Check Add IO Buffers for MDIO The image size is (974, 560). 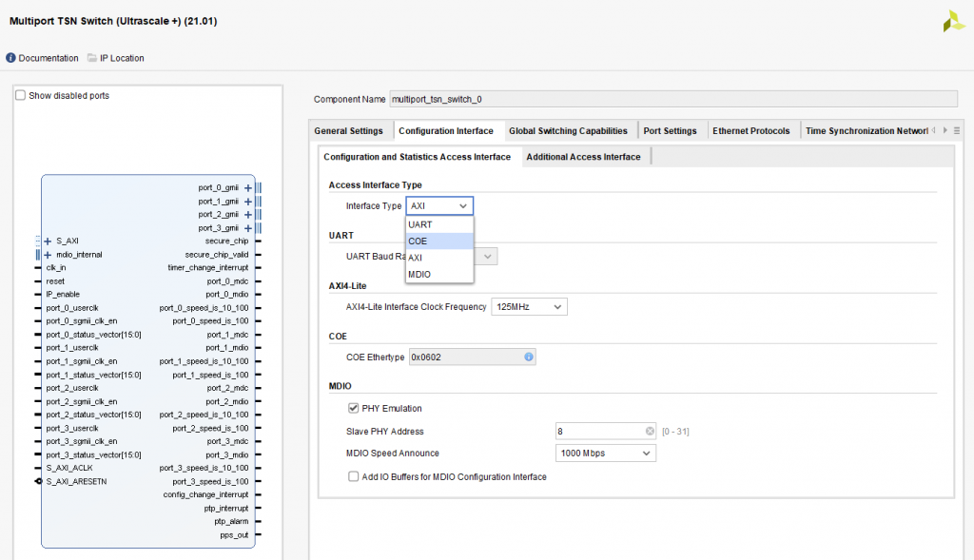354,477
